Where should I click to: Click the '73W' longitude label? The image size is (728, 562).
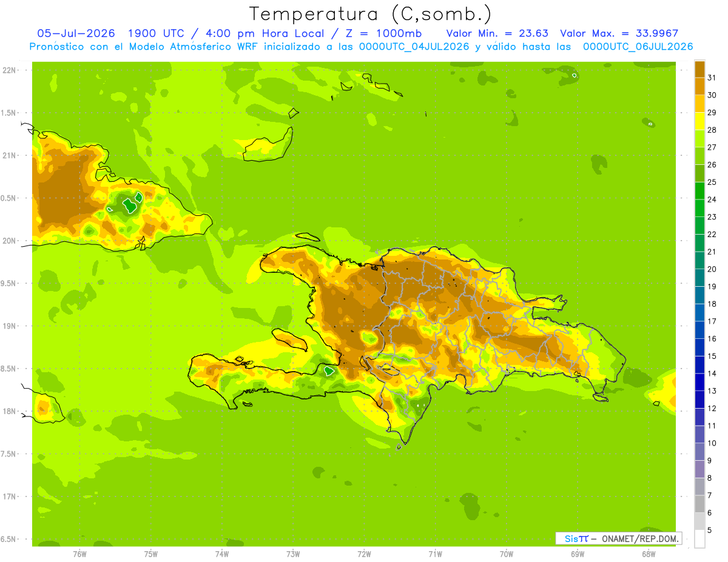click(293, 554)
